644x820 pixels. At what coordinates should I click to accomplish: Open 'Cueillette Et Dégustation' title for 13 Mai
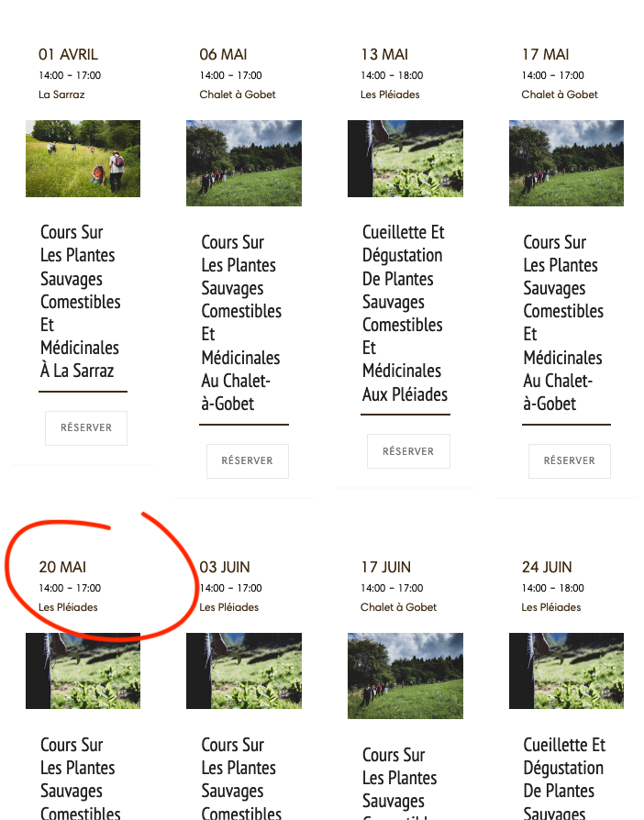click(405, 314)
